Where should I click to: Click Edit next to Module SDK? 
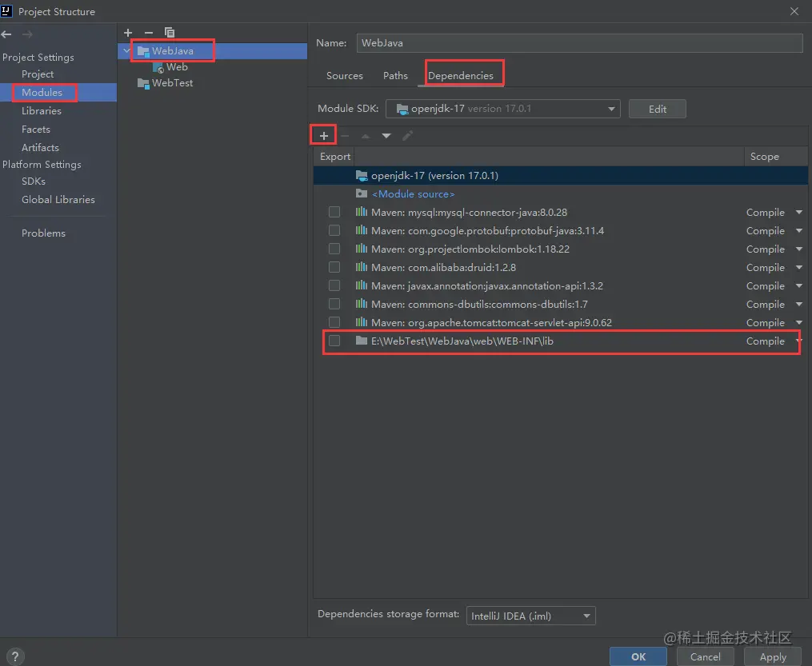click(x=657, y=110)
